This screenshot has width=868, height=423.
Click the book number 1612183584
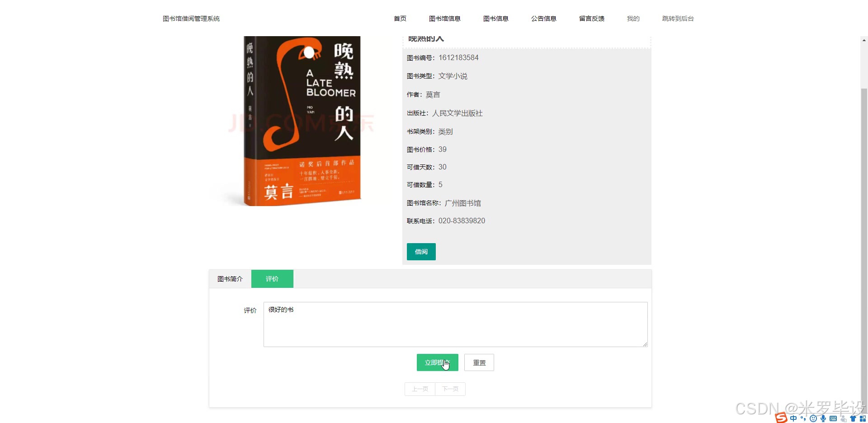tap(458, 57)
